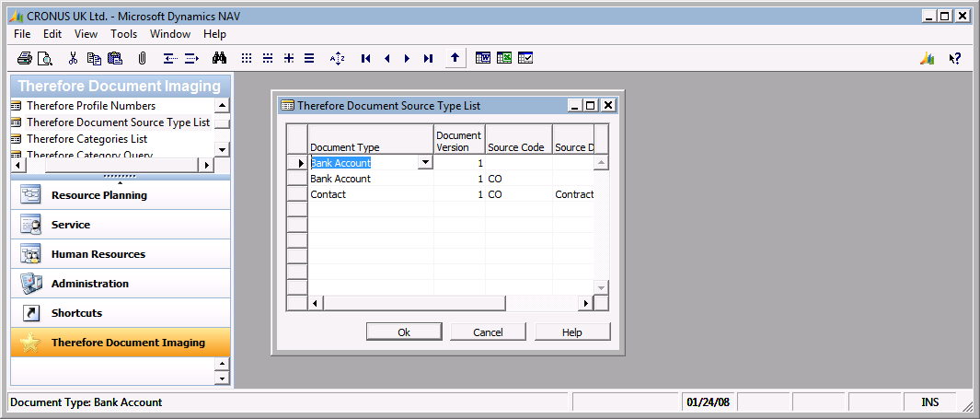Screen dimensions: 980x419
Task: Click the navigation tree scroll-down arrow
Action: 223,149
